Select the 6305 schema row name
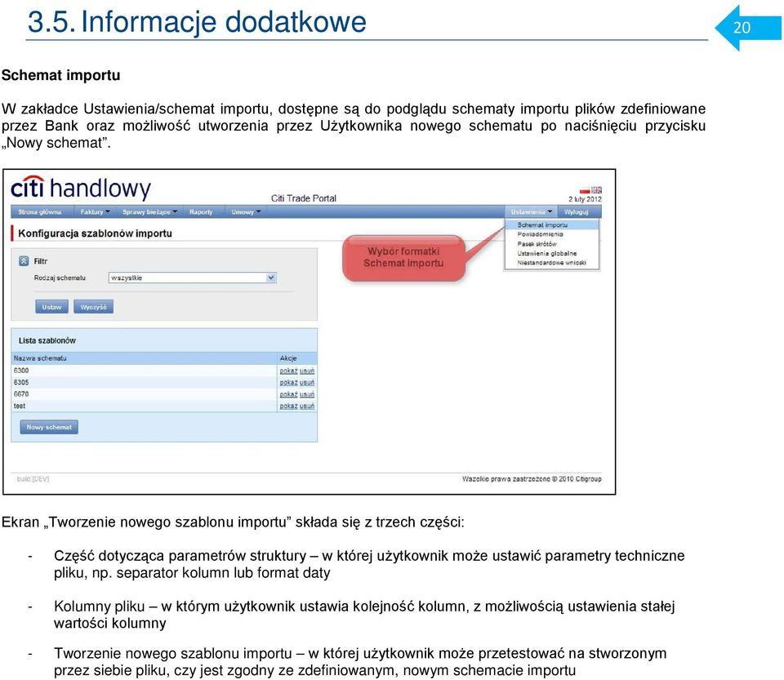 pos(21,382)
